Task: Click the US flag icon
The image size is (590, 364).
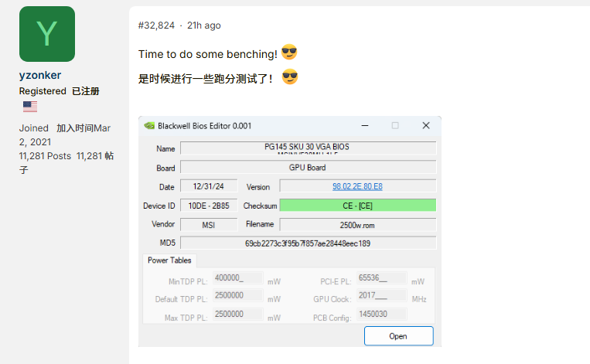Action: [30, 107]
